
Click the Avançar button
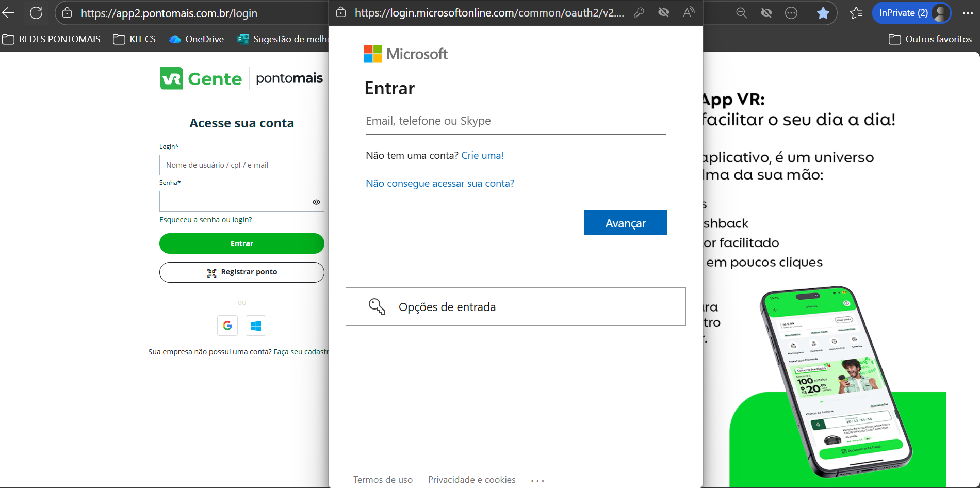(625, 223)
